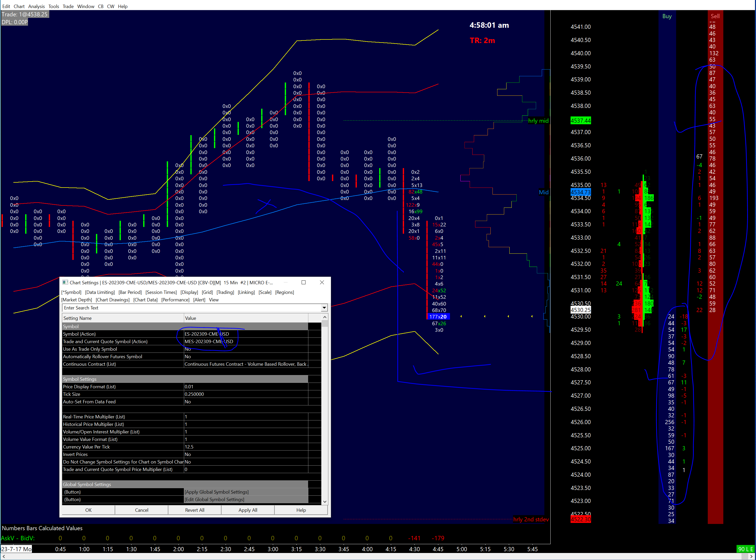Screen dimensions: 756x560
Task: Click the settings list scroll-up arrow
Action: point(325,317)
